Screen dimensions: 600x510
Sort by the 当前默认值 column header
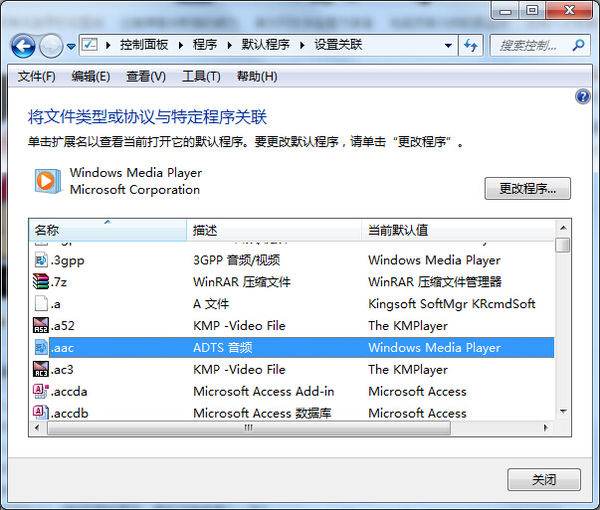pyautogui.click(x=458, y=230)
